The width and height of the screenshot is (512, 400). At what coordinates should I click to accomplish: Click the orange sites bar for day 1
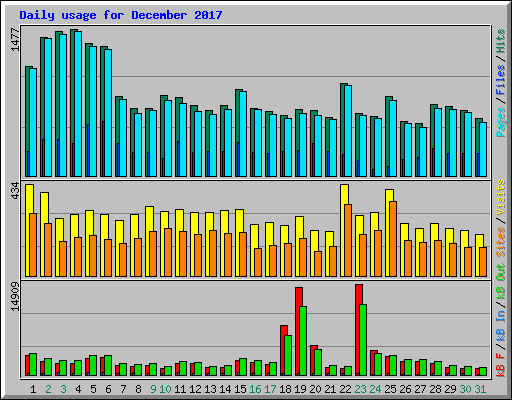(x=33, y=245)
